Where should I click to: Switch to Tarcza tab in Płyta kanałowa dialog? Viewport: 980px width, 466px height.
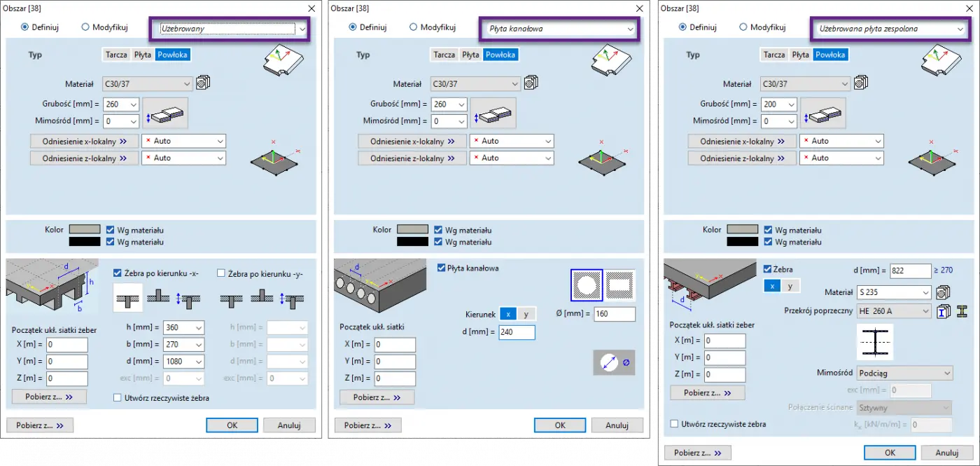pos(444,55)
